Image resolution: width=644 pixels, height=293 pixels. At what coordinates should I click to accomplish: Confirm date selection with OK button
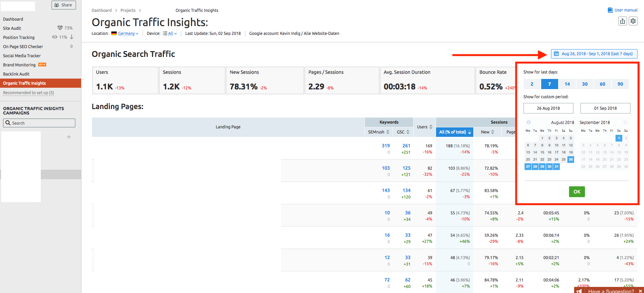(x=577, y=192)
